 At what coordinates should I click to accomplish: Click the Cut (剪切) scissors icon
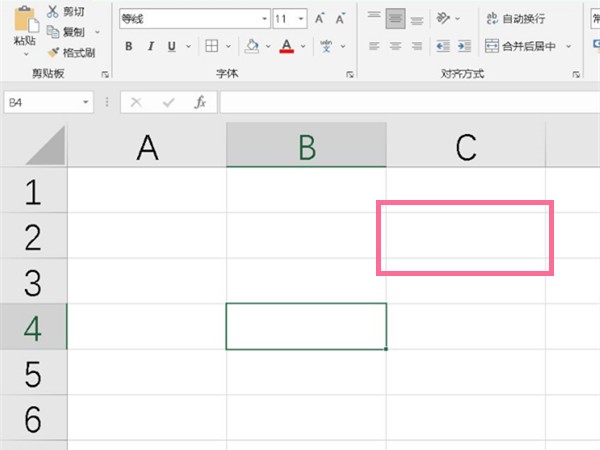(x=52, y=11)
